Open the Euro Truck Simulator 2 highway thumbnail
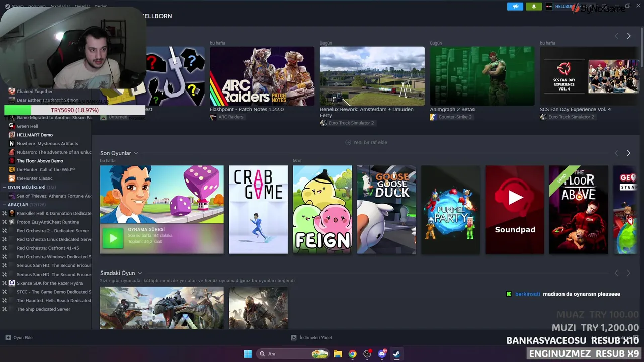This screenshot has width=644, height=362. pyautogui.click(x=372, y=76)
